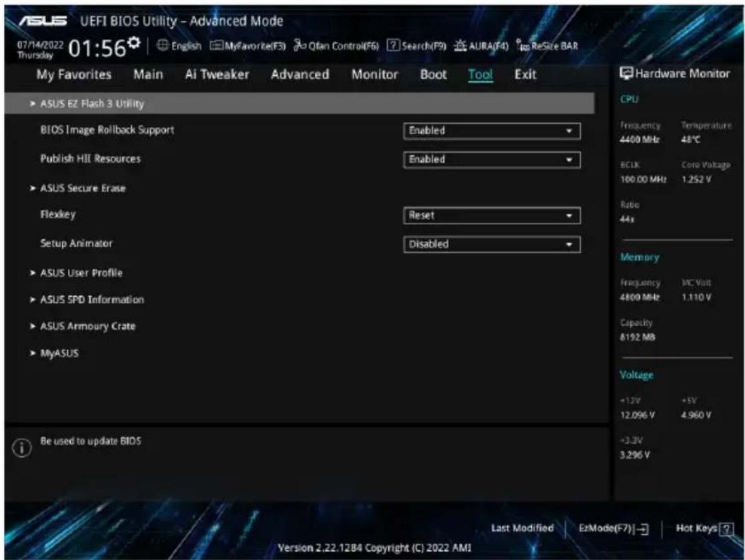This screenshot has height=560, width=745.
Task: Open the Ai Tweaker tab
Action: (x=217, y=75)
